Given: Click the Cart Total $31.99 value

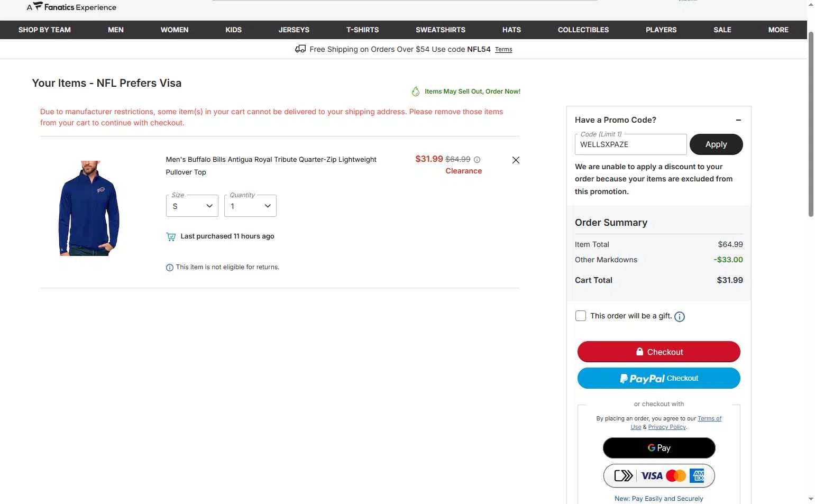Looking at the screenshot, I should point(730,280).
